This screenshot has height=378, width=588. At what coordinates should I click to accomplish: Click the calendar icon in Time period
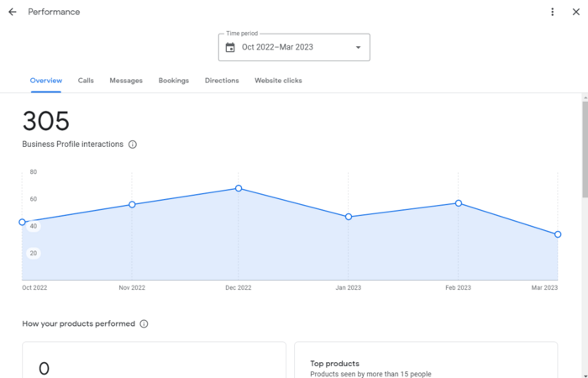(230, 48)
